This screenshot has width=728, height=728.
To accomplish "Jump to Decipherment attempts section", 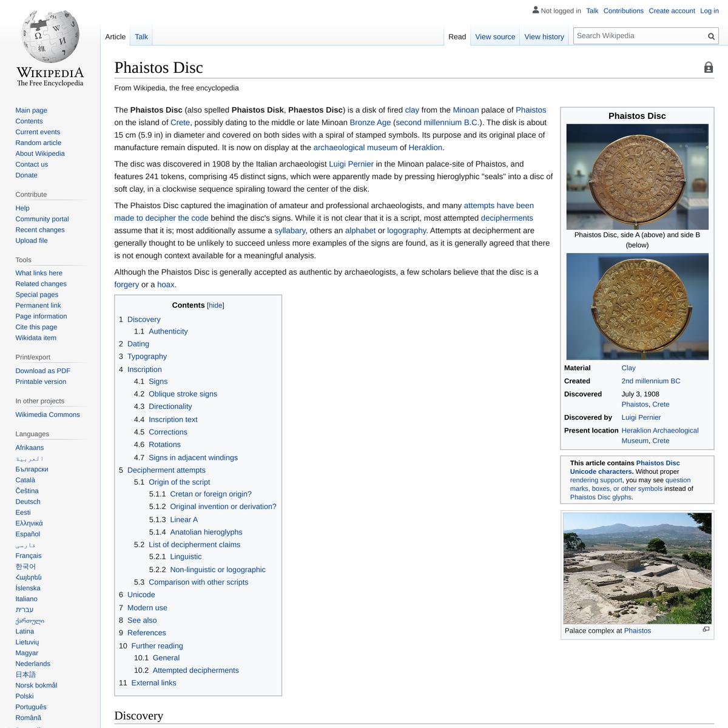I will (x=166, y=470).
